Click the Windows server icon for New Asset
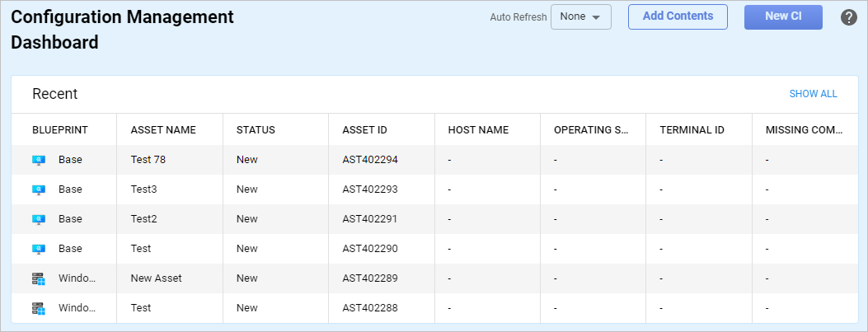868x332 pixels. (39, 278)
